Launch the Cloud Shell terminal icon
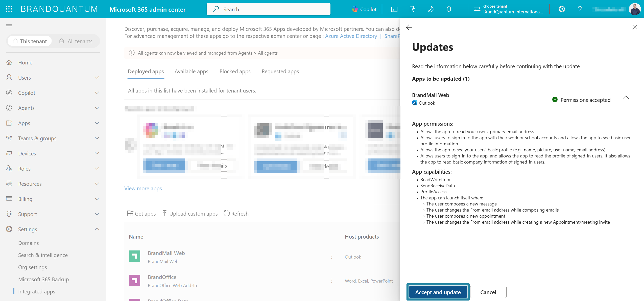 [394, 9]
